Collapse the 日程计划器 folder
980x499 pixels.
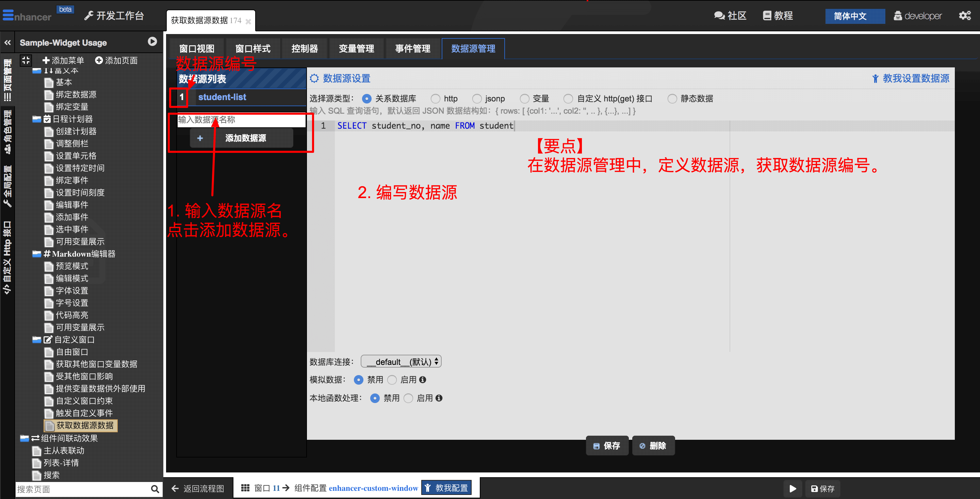(x=37, y=119)
